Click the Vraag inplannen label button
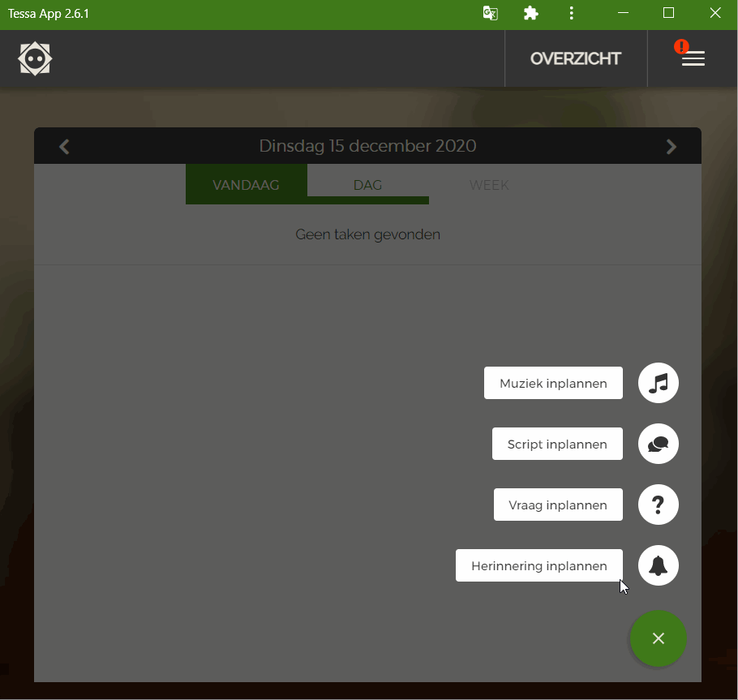 click(558, 505)
